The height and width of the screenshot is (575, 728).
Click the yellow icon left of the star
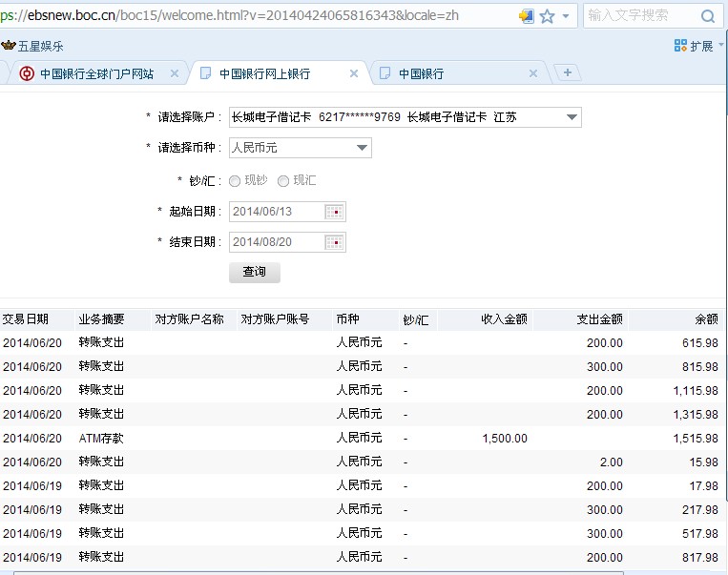click(x=526, y=16)
